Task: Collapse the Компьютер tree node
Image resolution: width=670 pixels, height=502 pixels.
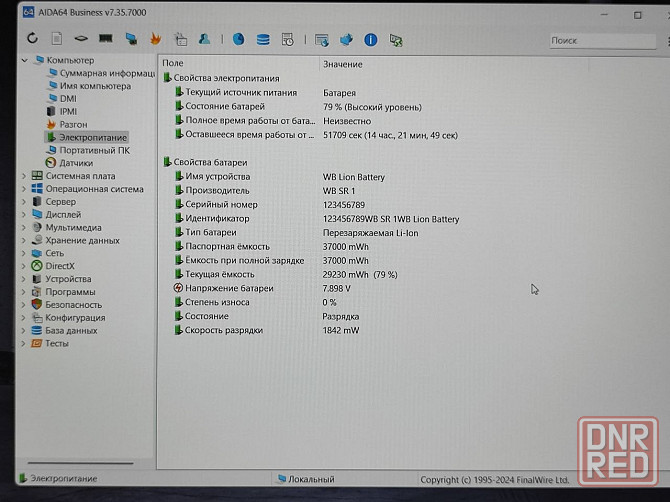Action: coord(24,60)
